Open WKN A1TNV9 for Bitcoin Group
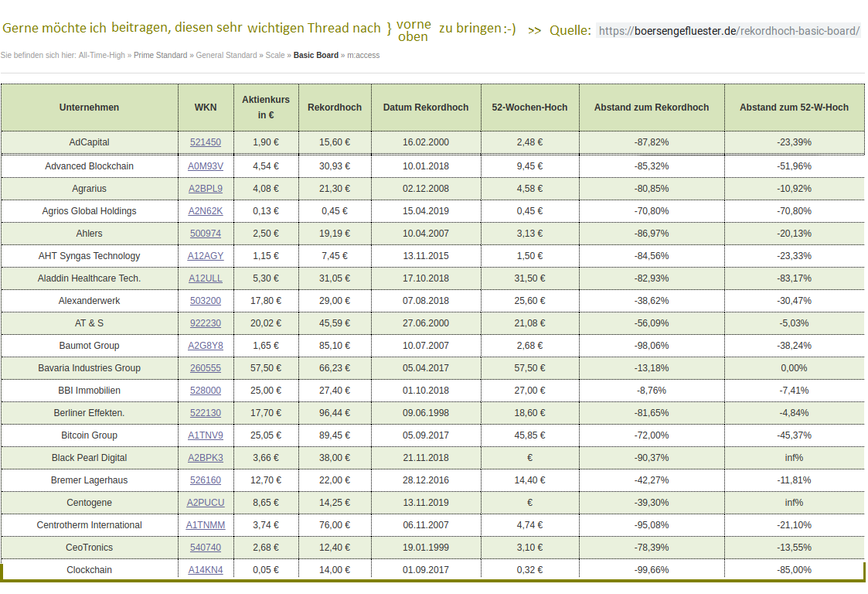868x594 pixels. point(206,435)
